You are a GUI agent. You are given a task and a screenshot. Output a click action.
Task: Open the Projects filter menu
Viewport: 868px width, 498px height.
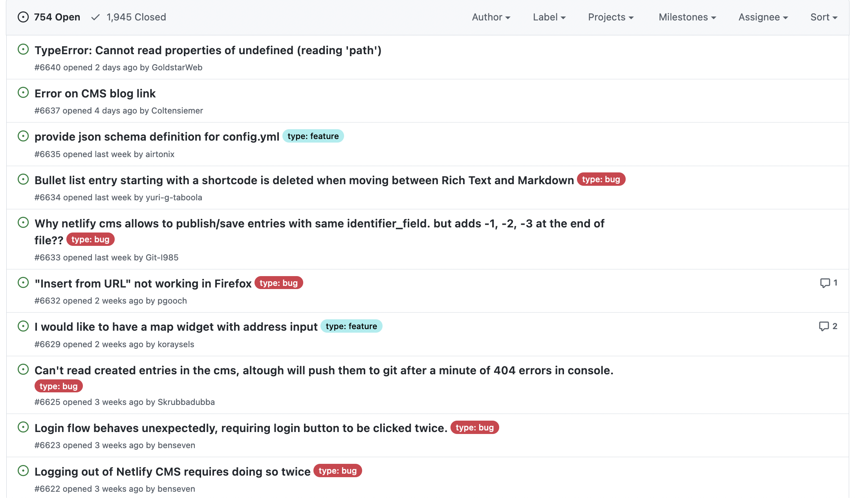[x=611, y=17]
